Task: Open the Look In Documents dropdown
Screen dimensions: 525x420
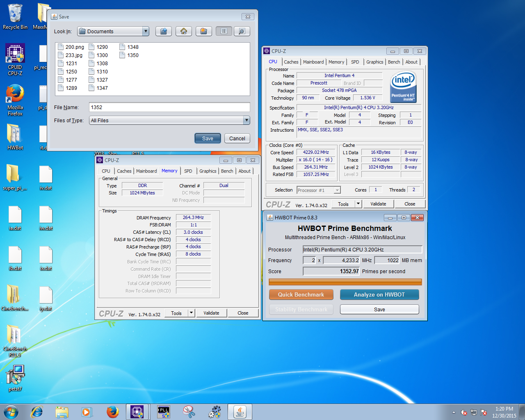Action: 113,31
